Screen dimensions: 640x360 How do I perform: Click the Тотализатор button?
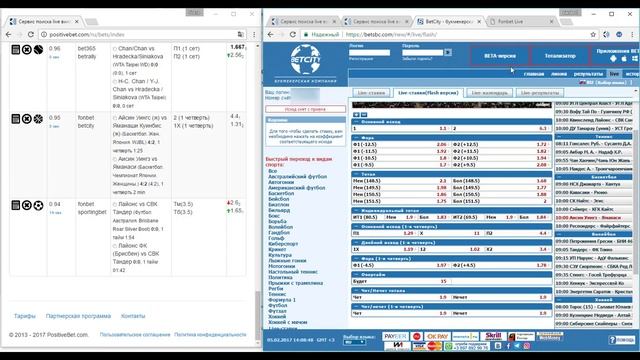tap(560, 56)
